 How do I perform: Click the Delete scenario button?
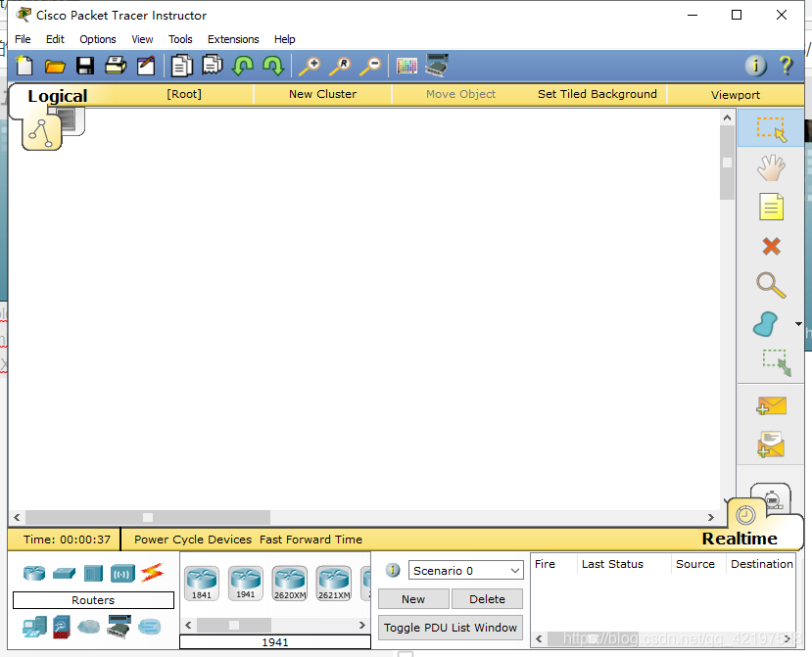pos(488,599)
